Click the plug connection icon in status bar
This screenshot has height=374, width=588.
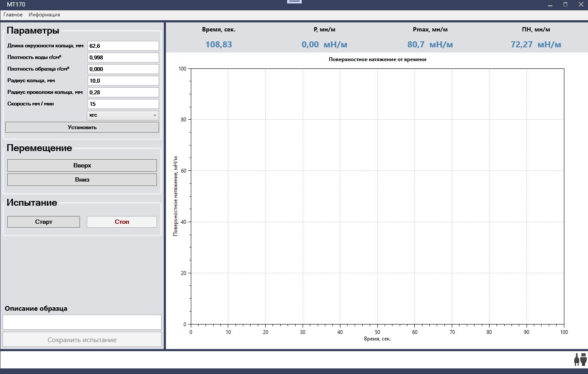(580, 359)
